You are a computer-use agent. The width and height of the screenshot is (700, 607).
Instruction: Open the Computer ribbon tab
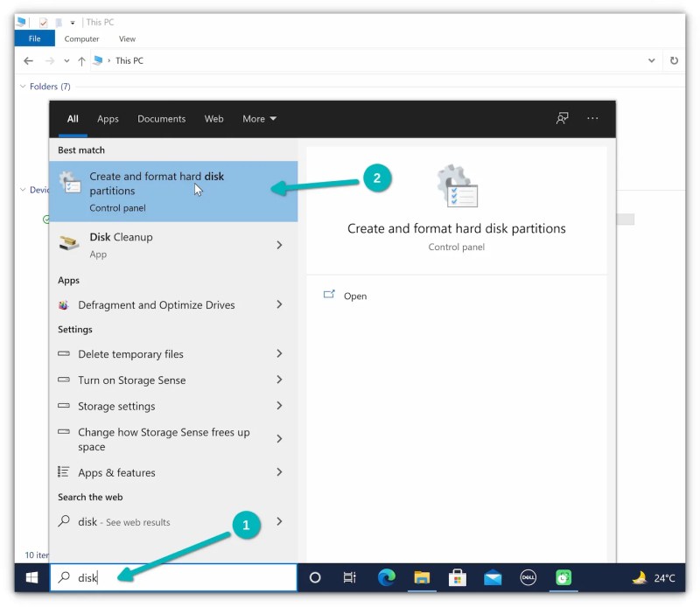81,38
